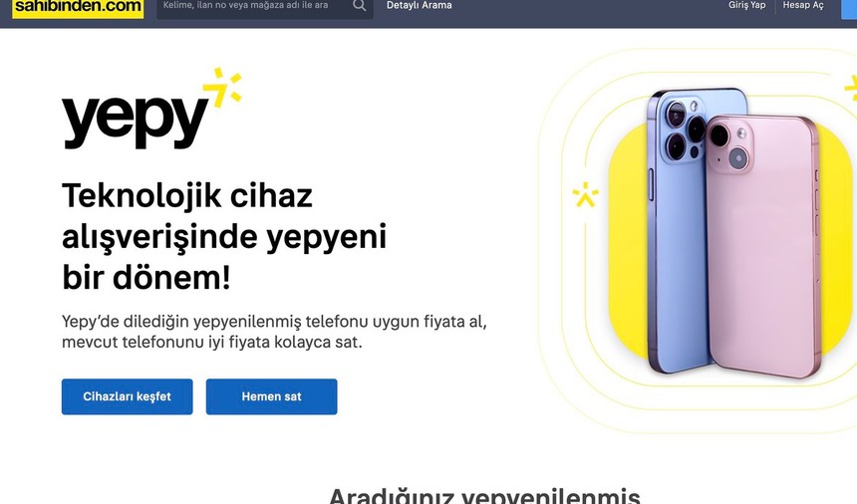Click the pink iPhone's dual camera module
The image size is (857, 504).
(x=729, y=146)
